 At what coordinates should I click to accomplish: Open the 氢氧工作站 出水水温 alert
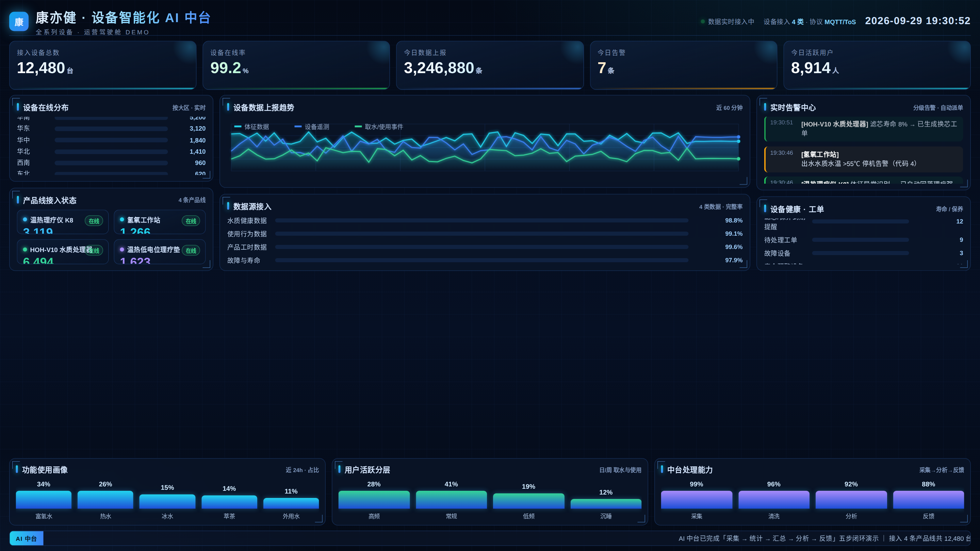coord(864,159)
